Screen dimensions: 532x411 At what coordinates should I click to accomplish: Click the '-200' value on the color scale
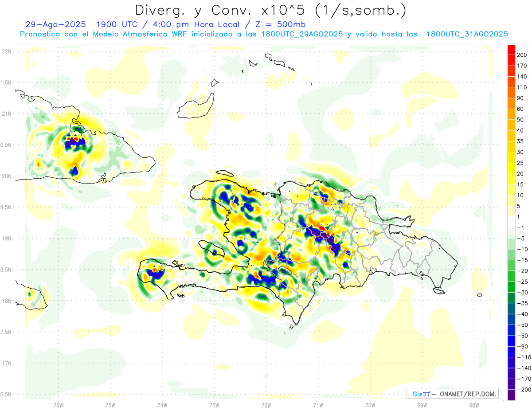coord(524,390)
